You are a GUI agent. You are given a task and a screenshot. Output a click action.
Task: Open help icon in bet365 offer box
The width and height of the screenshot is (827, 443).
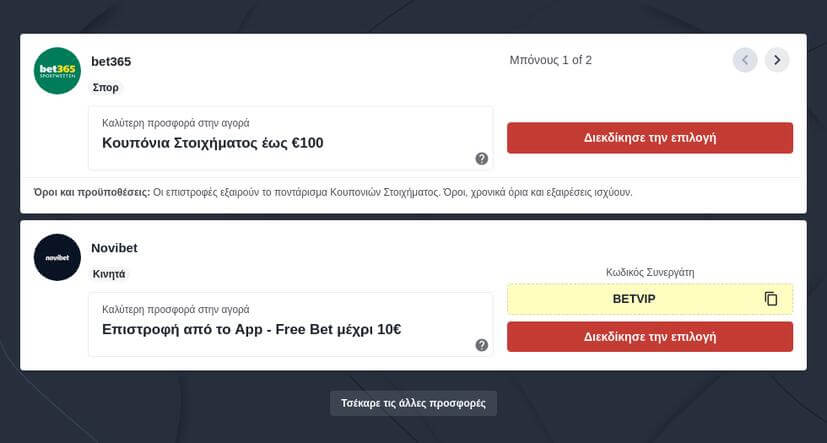[482, 159]
